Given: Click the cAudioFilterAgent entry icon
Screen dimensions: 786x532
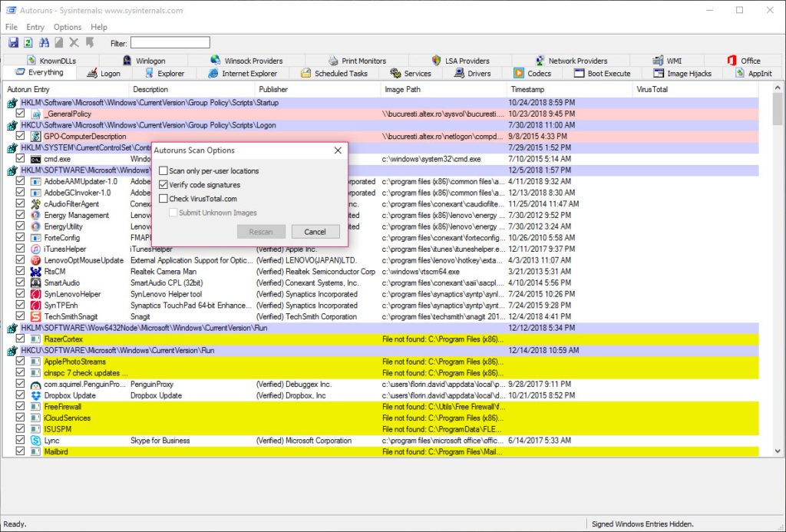Looking at the screenshot, I should pyautogui.click(x=35, y=204).
